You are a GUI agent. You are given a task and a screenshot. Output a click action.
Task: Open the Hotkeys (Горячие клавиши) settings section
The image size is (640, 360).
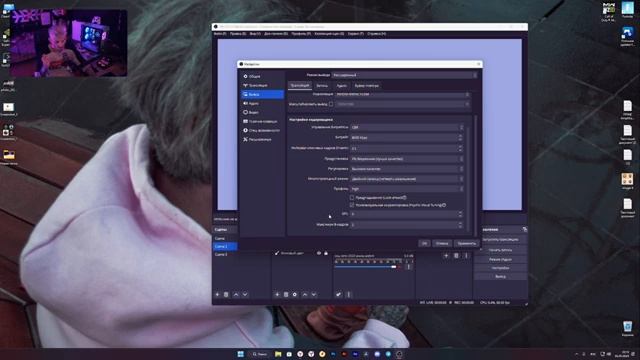click(x=262, y=121)
